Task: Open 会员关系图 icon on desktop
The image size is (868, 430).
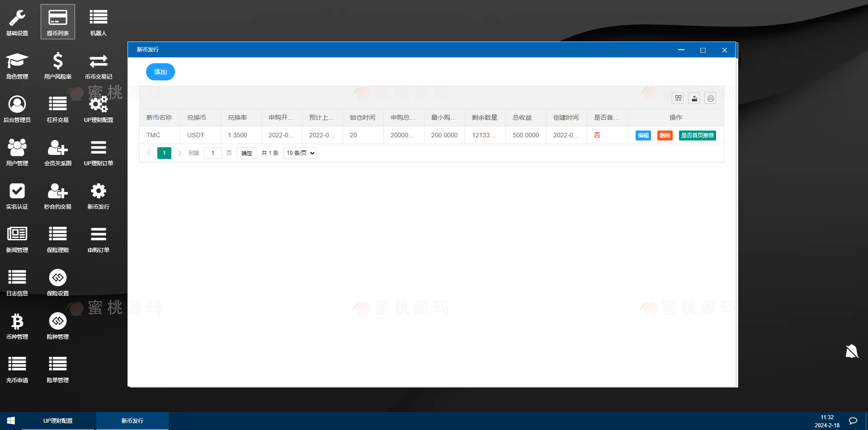Action: pyautogui.click(x=58, y=148)
